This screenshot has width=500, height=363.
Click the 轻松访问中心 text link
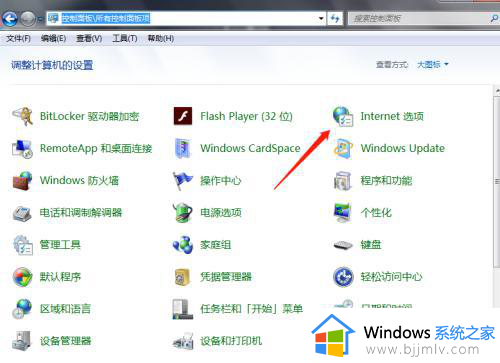click(391, 277)
